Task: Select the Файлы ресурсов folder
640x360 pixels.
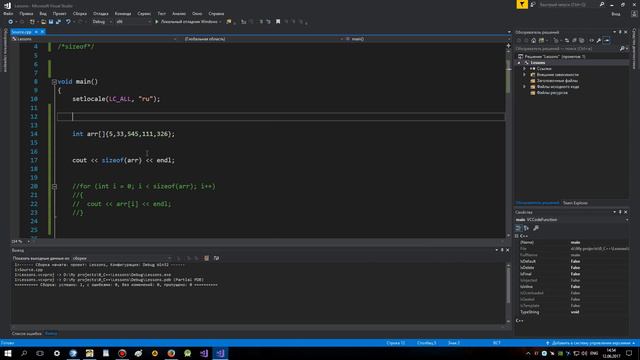Action: (552, 93)
